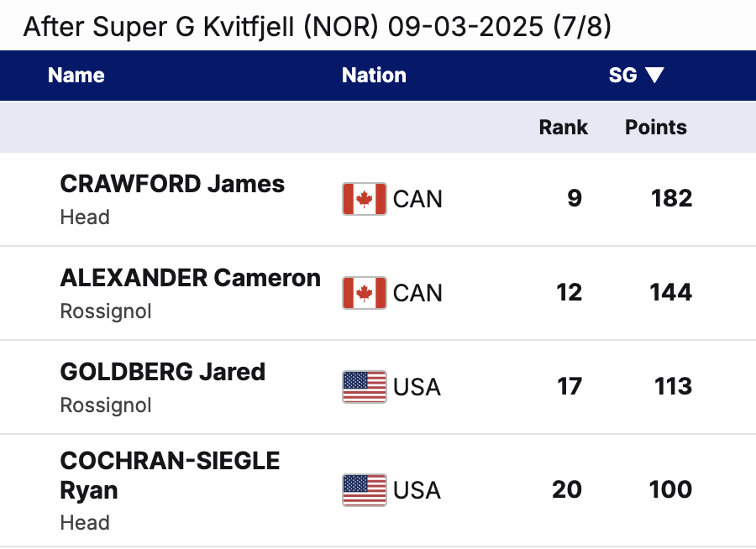This screenshot has width=756, height=549.
Task: Select the SG column header
Action: pos(622,76)
